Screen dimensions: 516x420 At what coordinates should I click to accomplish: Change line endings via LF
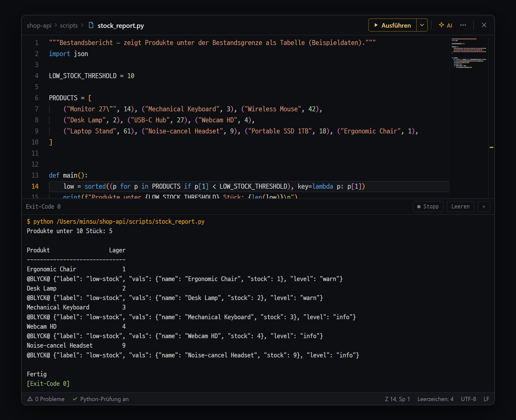click(486, 399)
